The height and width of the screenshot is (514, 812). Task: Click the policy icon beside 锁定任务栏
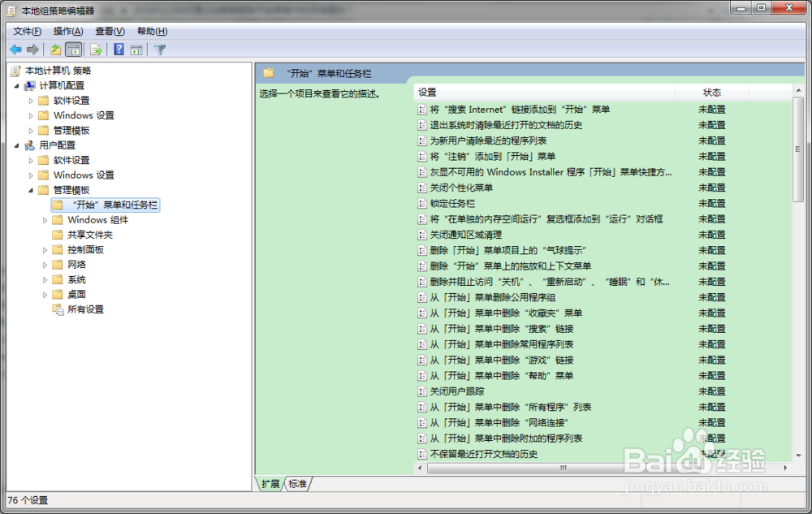point(422,204)
